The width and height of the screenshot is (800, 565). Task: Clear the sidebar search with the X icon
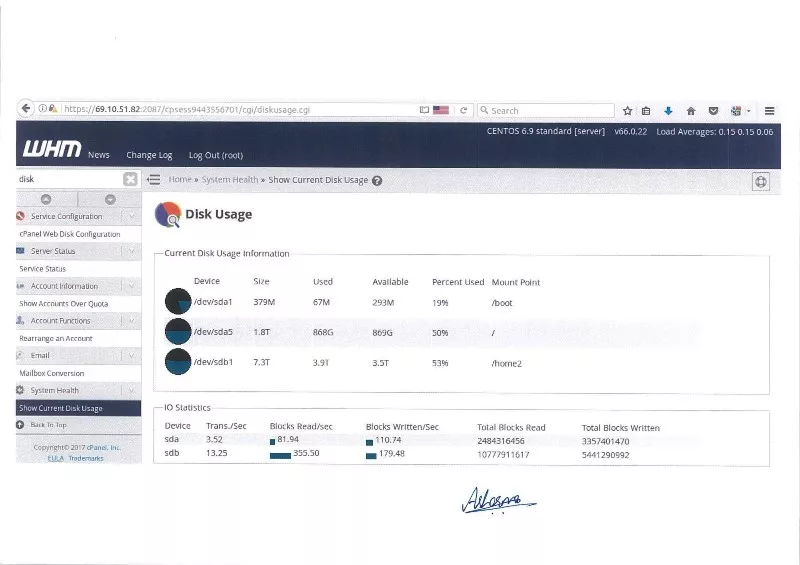click(130, 179)
